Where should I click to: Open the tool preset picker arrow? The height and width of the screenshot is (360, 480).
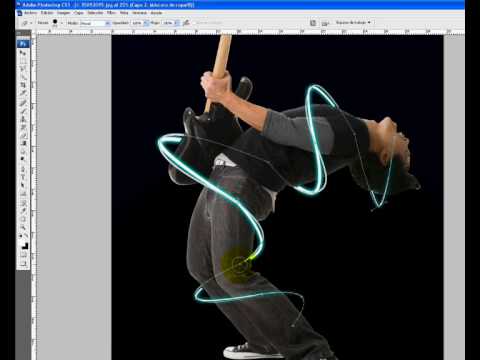[x=31, y=23]
